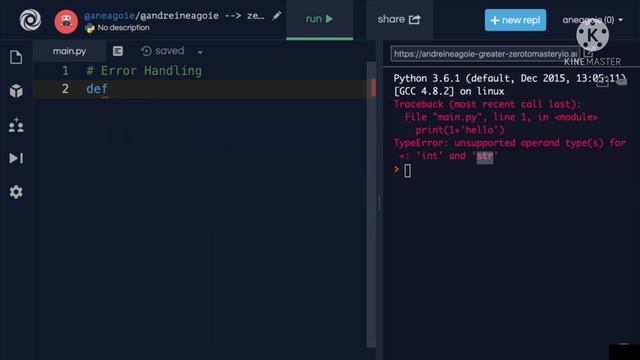This screenshot has height=360, width=640.
Task: Open the Repl.it home logo
Action: [30, 20]
